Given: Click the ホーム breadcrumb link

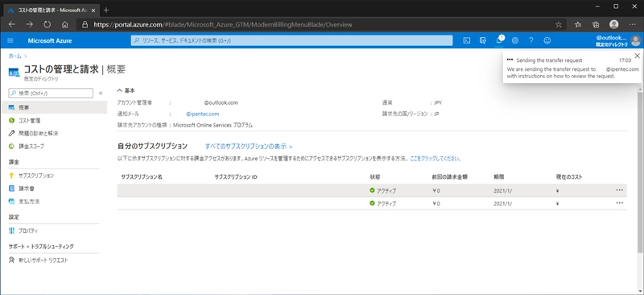Looking at the screenshot, I should pyautogui.click(x=14, y=56).
